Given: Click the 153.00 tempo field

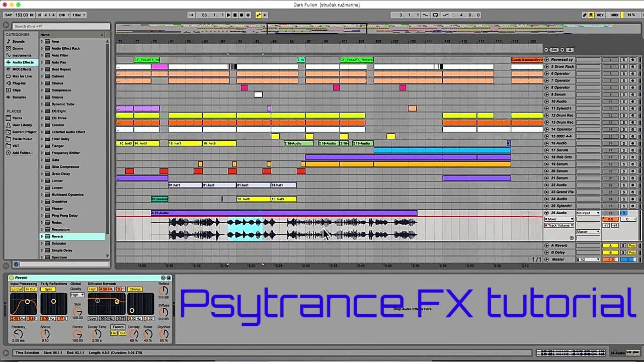Looking at the screenshot, I should [x=22, y=15].
